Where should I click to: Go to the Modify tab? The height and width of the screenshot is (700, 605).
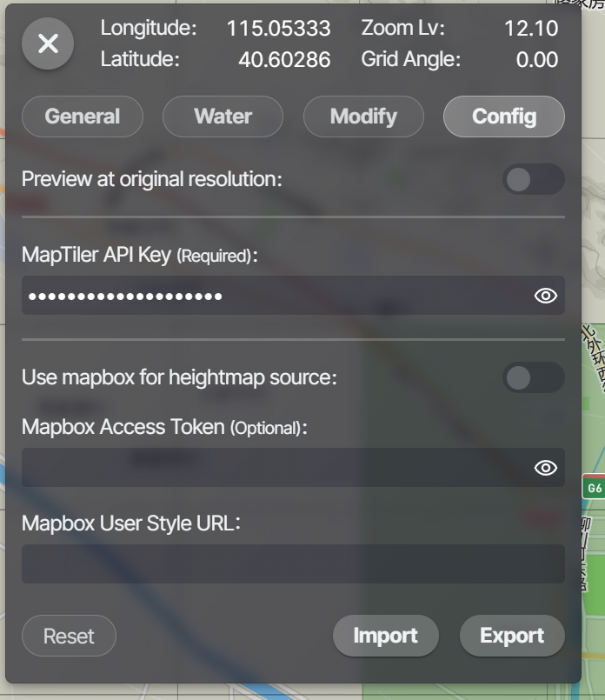[x=363, y=117]
